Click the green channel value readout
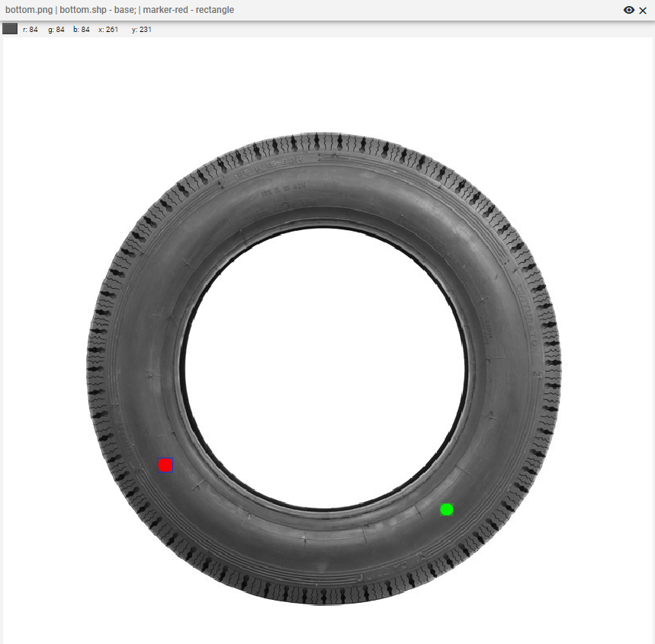The height and width of the screenshot is (644, 655). [56, 30]
